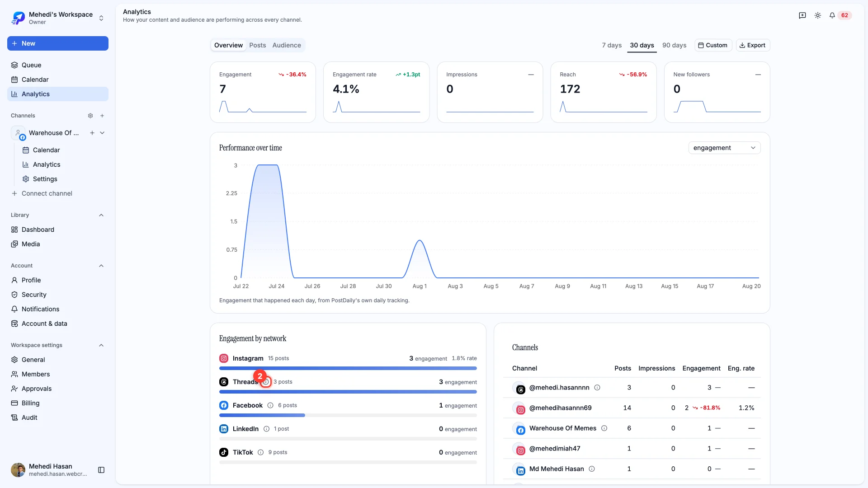Export the analytics data

pos(753,45)
